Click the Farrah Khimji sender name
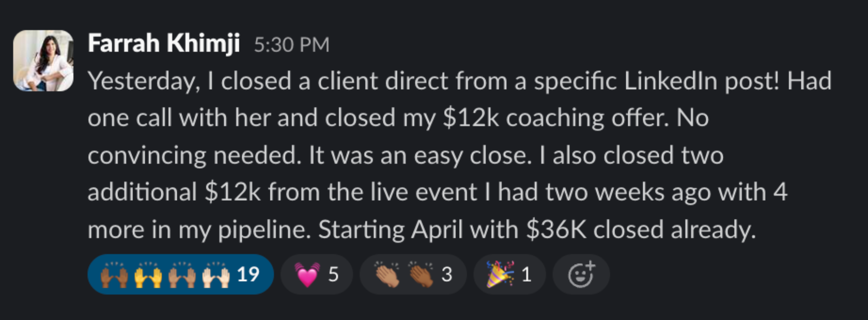 (164, 44)
